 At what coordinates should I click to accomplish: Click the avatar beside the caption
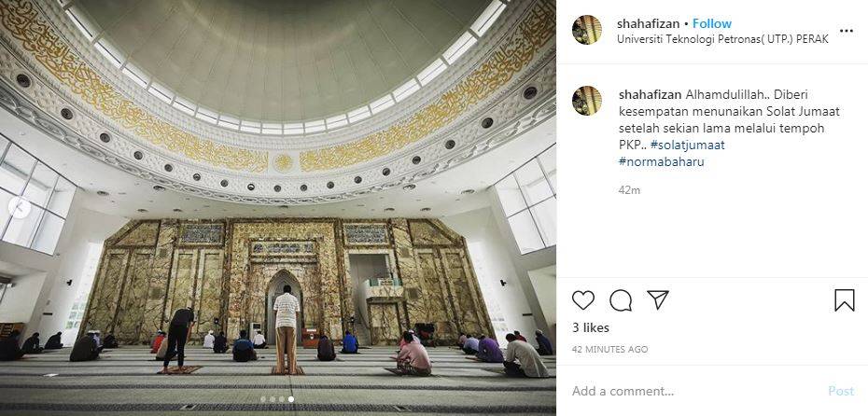587,101
